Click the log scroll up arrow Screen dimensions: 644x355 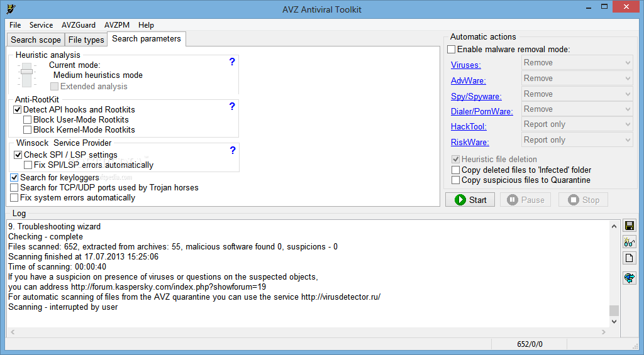[x=614, y=226]
